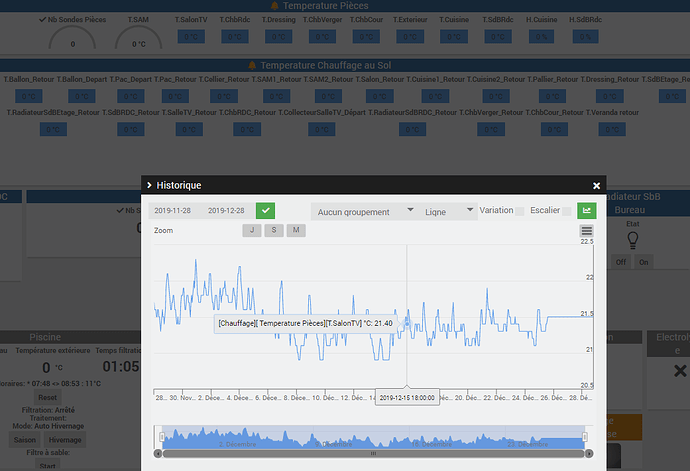
Task: Click the navigator horizontal scrollbar thumb
Action: (373, 453)
